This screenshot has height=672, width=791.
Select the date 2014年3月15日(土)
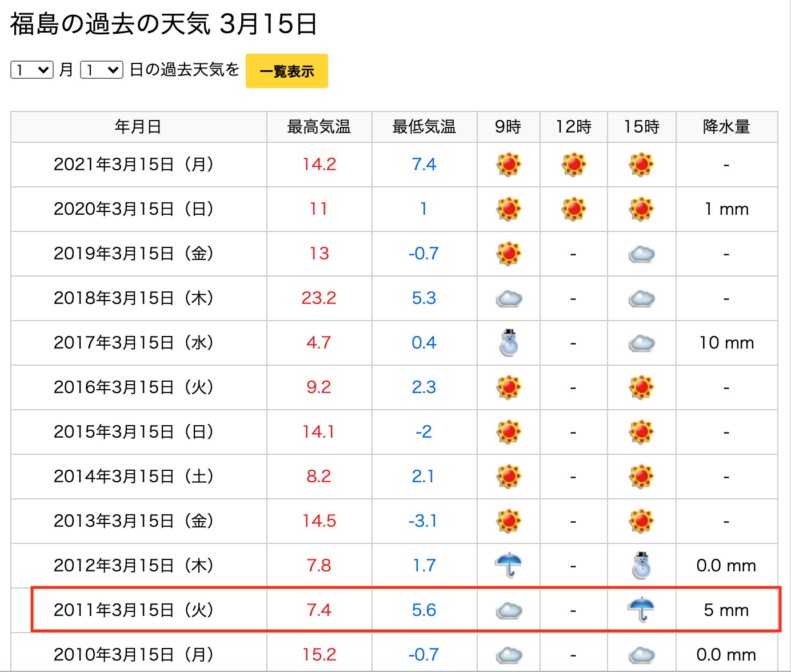point(135,477)
